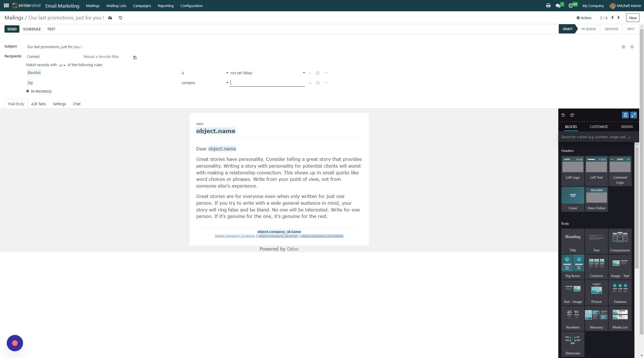Image resolution: width=644 pixels, height=358 pixels.
Task: Select the Features block
Action: pos(620,292)
